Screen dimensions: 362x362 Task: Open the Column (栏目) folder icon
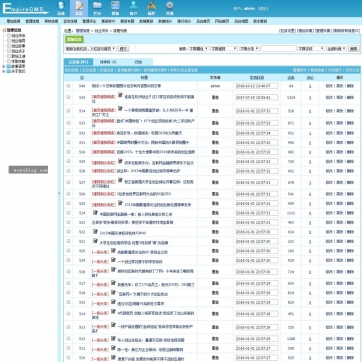97,8
